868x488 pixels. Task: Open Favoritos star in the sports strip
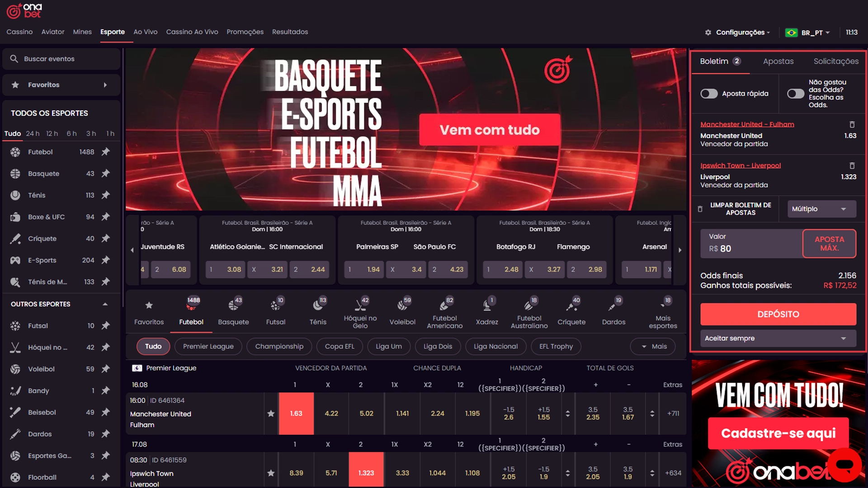coord(149,311)
